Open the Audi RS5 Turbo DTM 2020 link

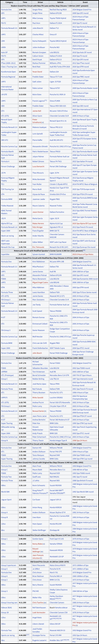tap(60, 67)
